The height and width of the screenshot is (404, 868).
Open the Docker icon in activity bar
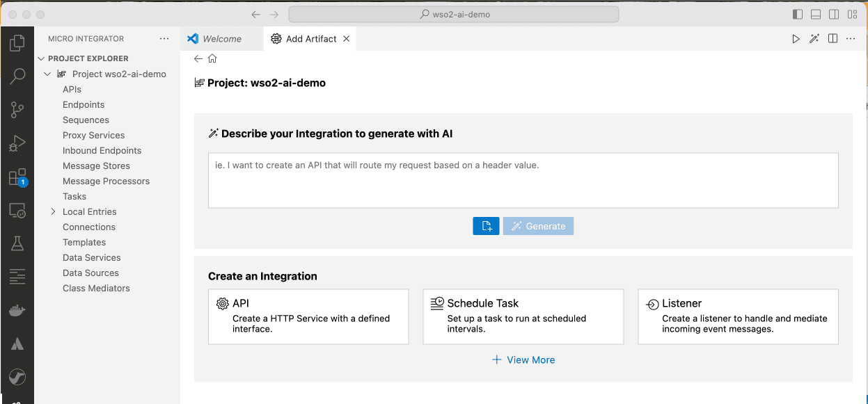(x=17, y=311)
